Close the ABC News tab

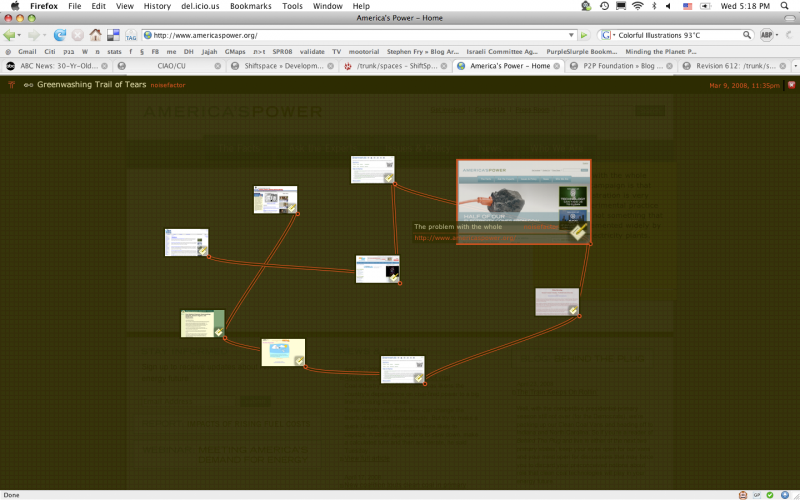[105, 66]
